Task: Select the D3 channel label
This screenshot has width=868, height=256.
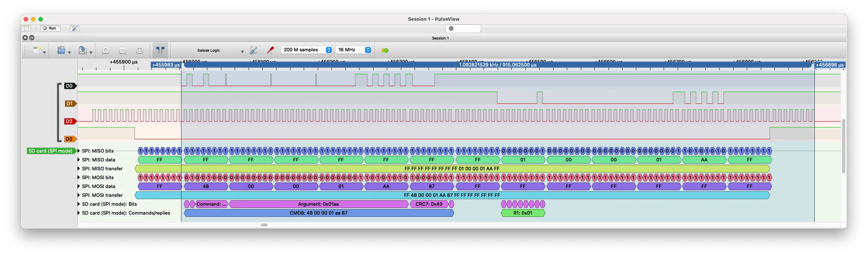Action: [x=70, y=139]
